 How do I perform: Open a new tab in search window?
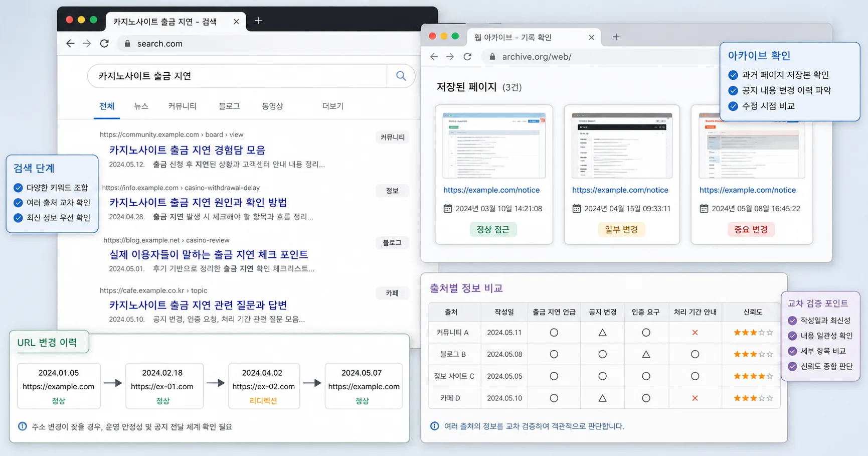point(258,21)
